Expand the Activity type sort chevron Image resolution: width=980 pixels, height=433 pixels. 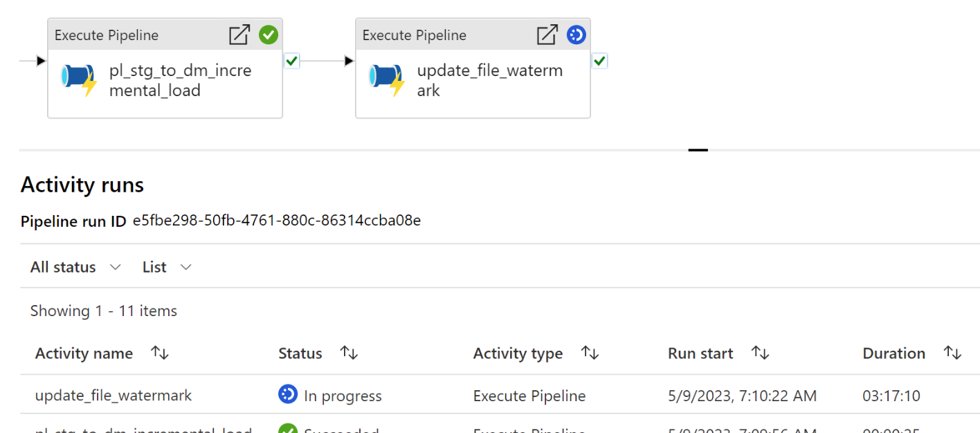590,353
